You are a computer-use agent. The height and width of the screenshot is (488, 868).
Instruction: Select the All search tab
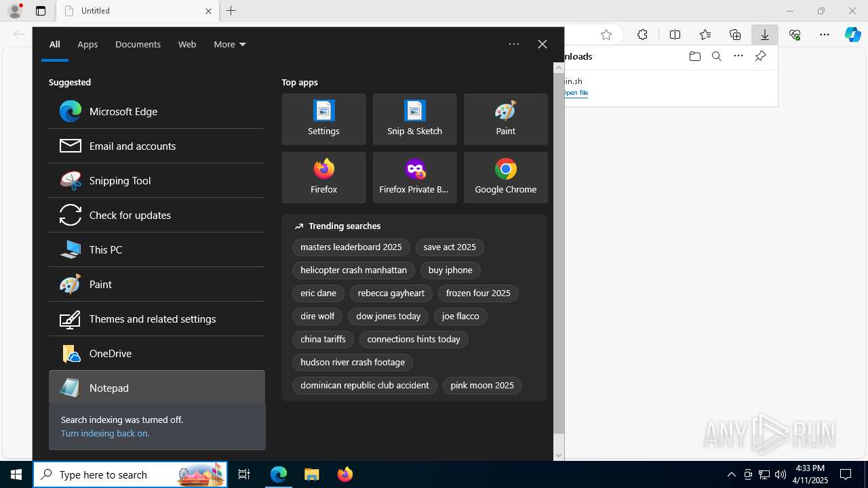click(x=54, y=44)
